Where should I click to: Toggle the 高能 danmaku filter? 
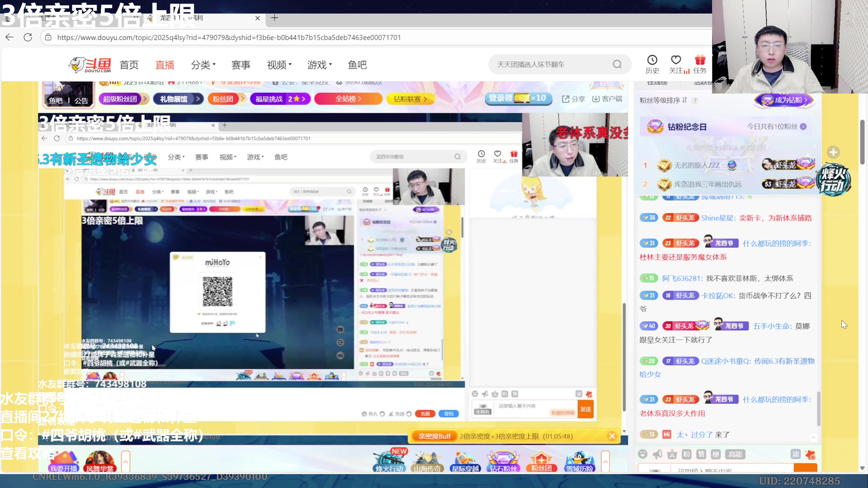coord(735,454)
